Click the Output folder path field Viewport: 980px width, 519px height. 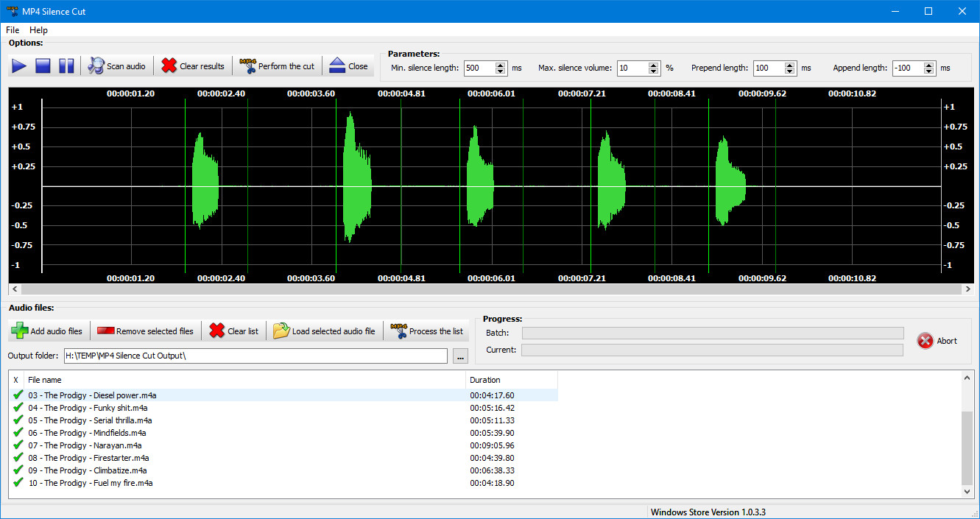255,356
